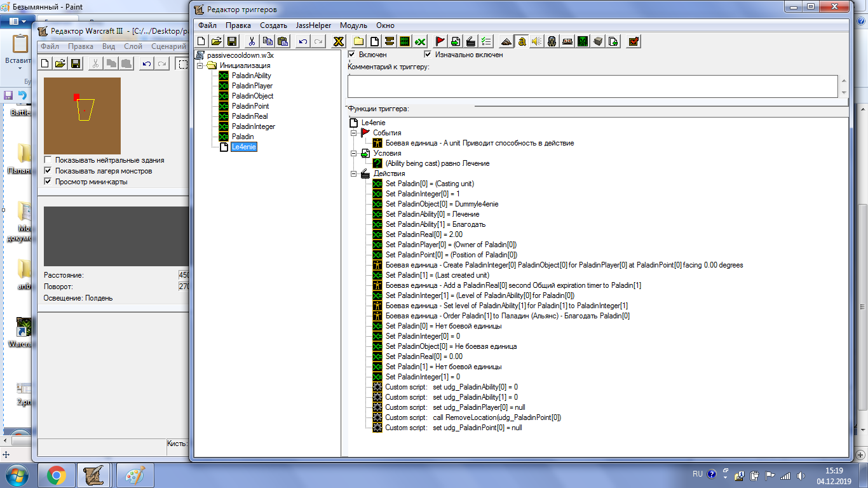This screenshot has width=868, height=488.
Task: Open the Terrain Editor toolbar icon
Action: point(506,41)
